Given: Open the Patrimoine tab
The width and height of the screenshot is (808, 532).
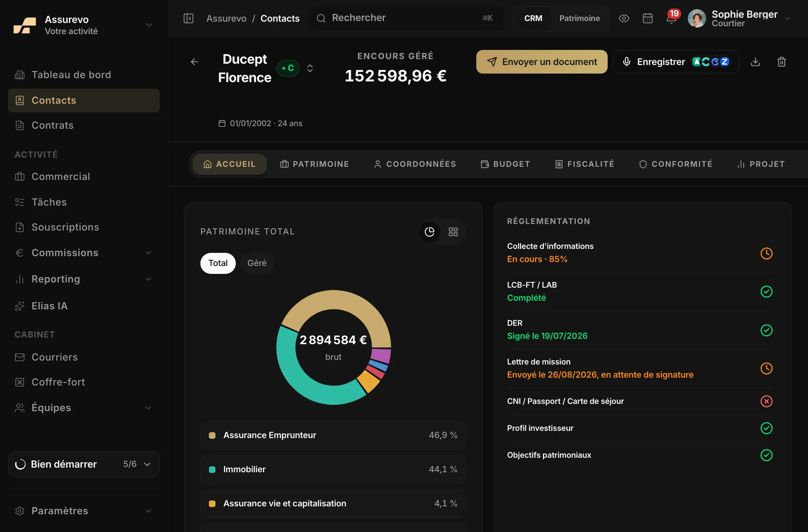Looking at the screenshot, I should [x=314, y=164].
